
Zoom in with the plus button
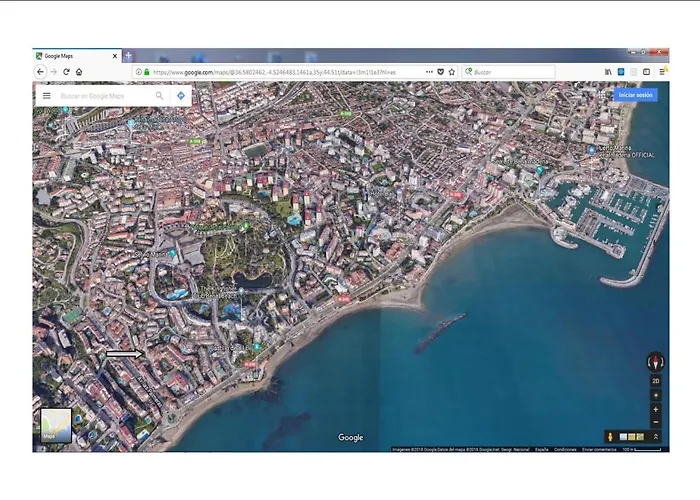(655, 409)
